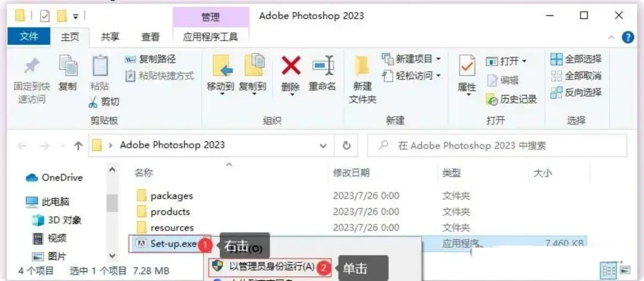Switch to the 共享 ribbon tab
Screen dimensions: 644x281
click(110, 36)
